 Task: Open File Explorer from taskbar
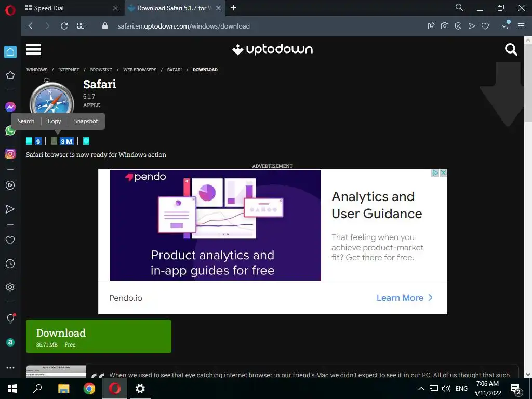[63, 389]
